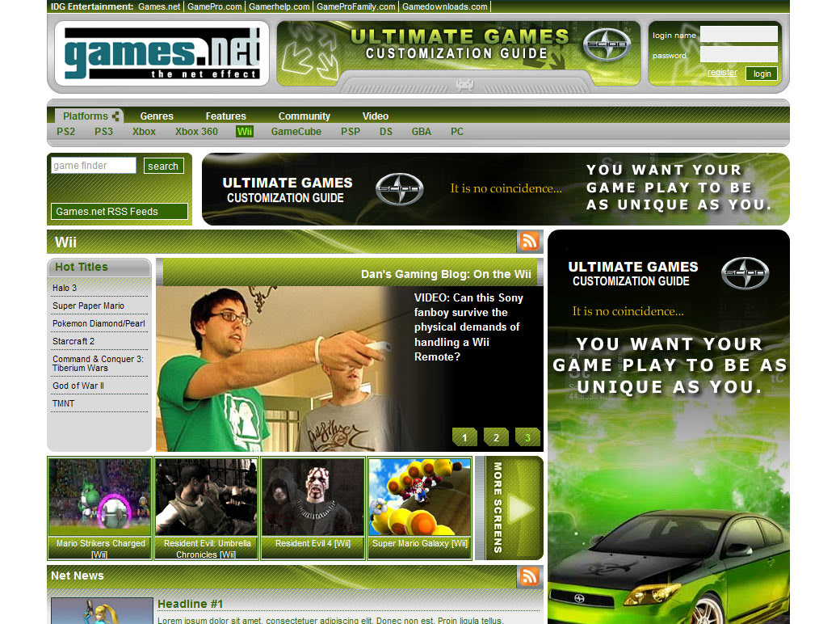This screenshot has width=840, height=624.
Task: Open Starcraft 2 hot title
Action: point(73,341)
